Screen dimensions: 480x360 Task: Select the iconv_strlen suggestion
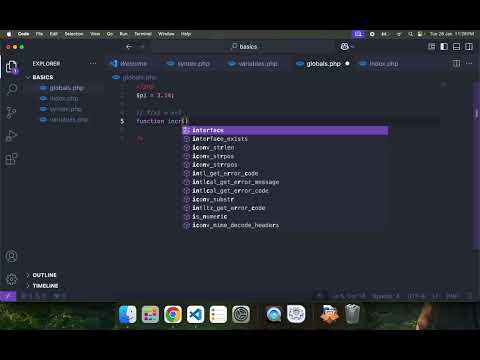point(285,148)
